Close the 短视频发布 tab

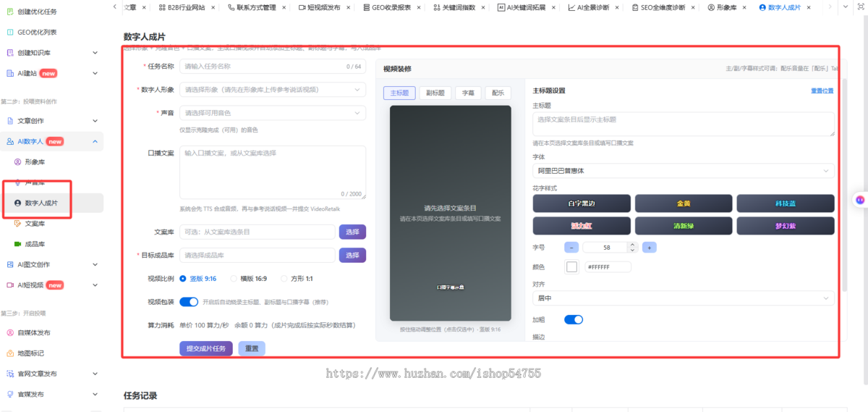pyautogui.click(x=349, y=7)
